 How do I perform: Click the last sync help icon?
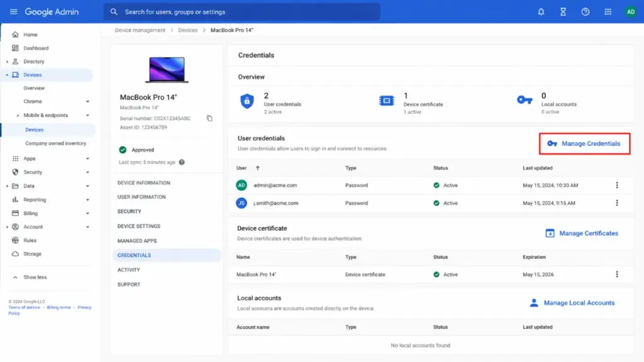click(182, 162)
